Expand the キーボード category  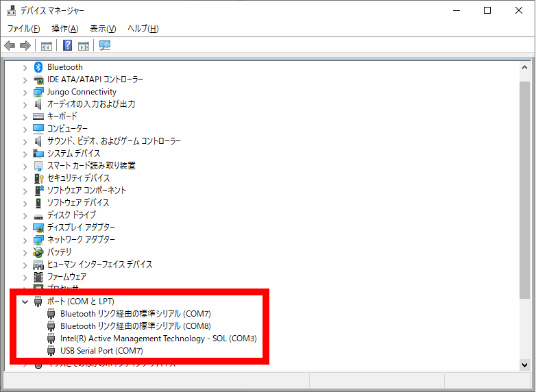[x=25, y=117]
